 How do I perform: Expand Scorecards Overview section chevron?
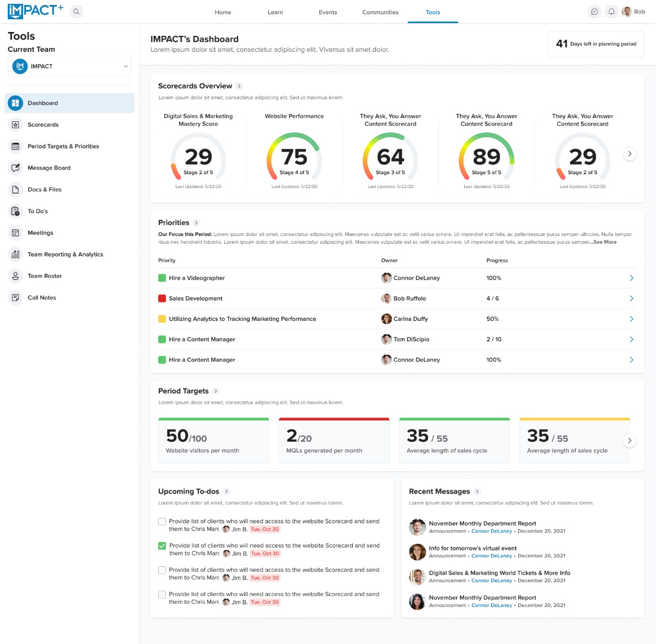(239, 86)
